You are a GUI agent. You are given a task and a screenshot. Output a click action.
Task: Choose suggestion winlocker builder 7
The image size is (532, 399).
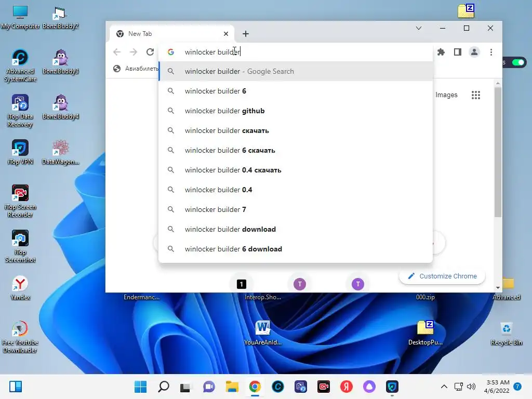point(296,209)
